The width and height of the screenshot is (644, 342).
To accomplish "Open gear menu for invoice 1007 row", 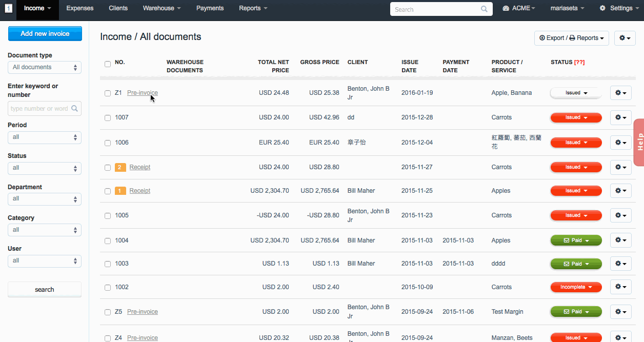I will coord(620,117).
